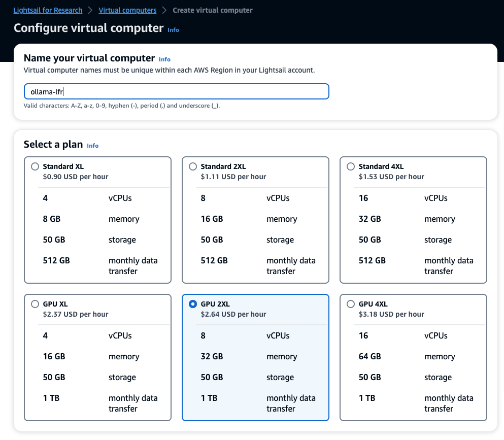This screenshot has height=440, width=504.
Task: Click the virtual computer name input field
Action: click(177, 91)
